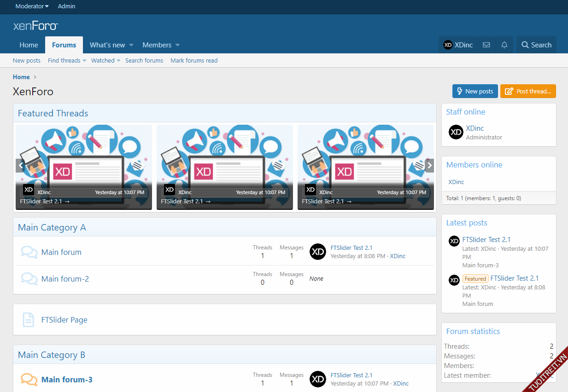The height and width of the screenshot is (392, 568).
Task: Slide featured threads to the next item
Action: [429, 166]
